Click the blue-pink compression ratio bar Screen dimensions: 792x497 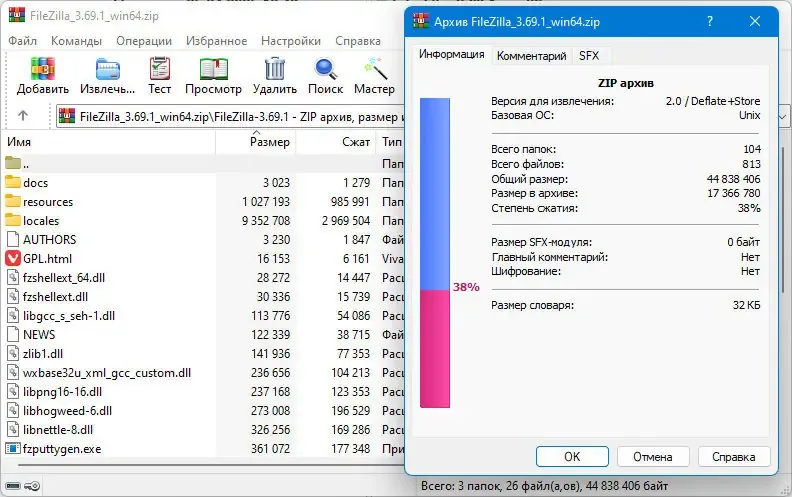pos(434,253)
